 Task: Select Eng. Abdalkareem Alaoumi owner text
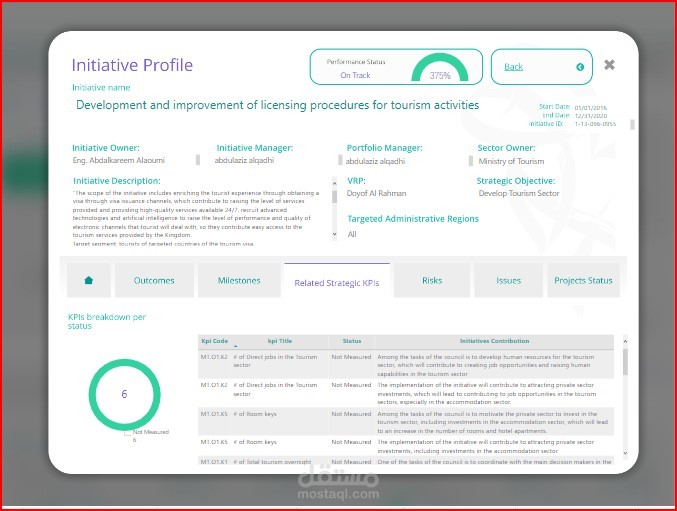(118, 160)
